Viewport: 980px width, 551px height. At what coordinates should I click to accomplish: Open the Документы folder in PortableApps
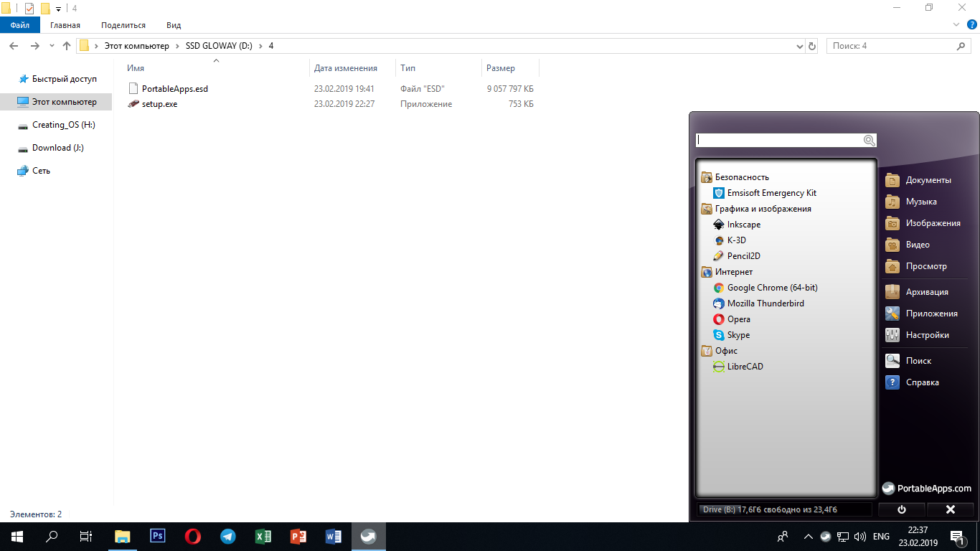tap(918, 180)
